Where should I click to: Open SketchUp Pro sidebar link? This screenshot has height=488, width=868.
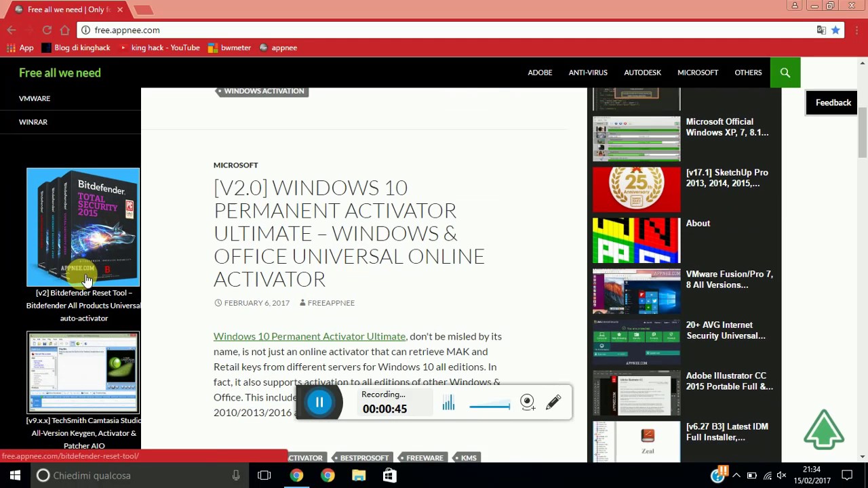727,178
